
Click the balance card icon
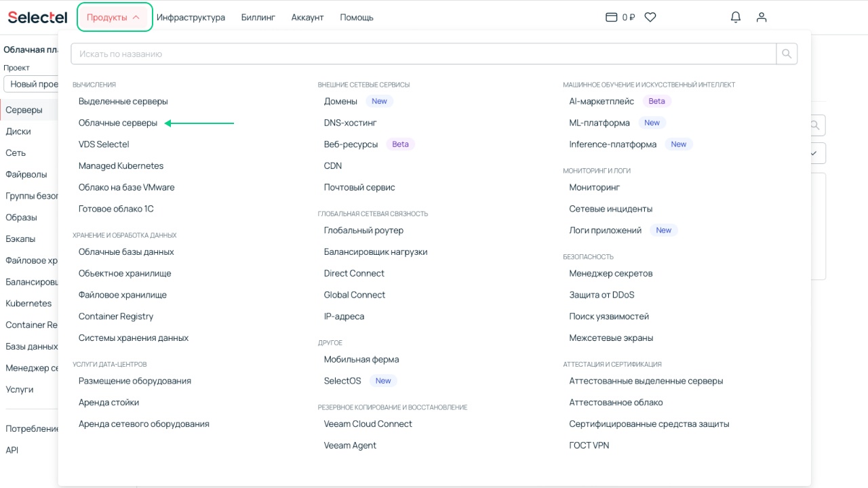pos(611,18)
